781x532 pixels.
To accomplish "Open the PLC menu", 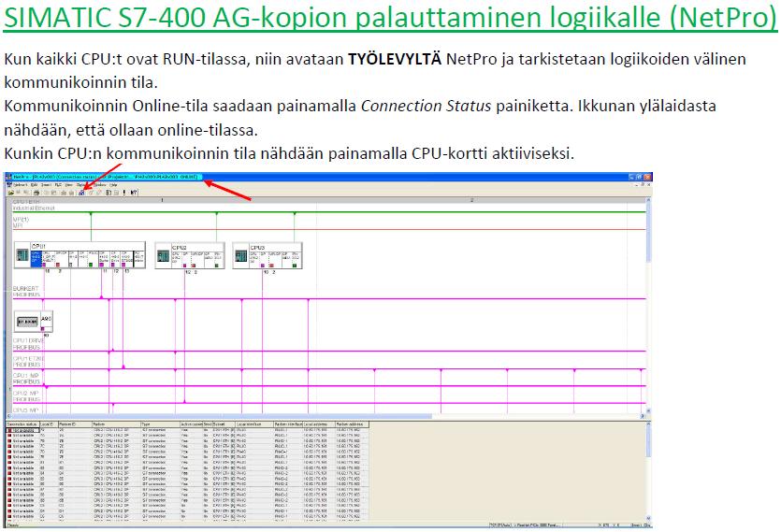I will (x=58, y=185).
